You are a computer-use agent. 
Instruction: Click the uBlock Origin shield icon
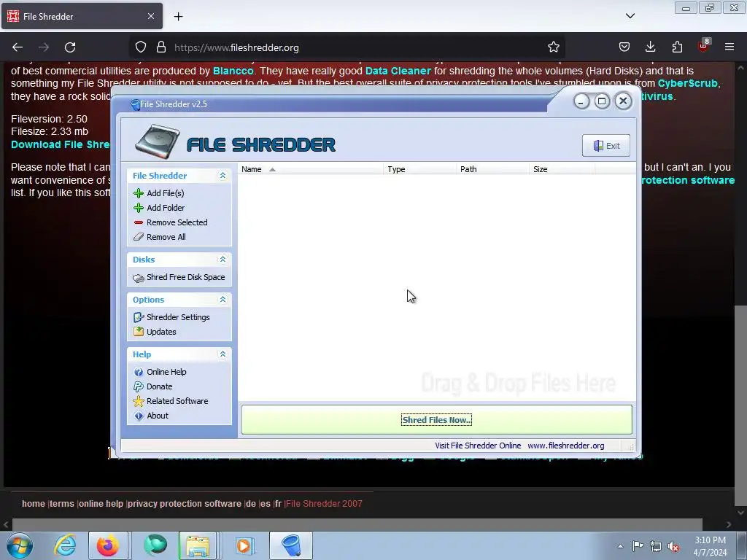click(703, 46)
